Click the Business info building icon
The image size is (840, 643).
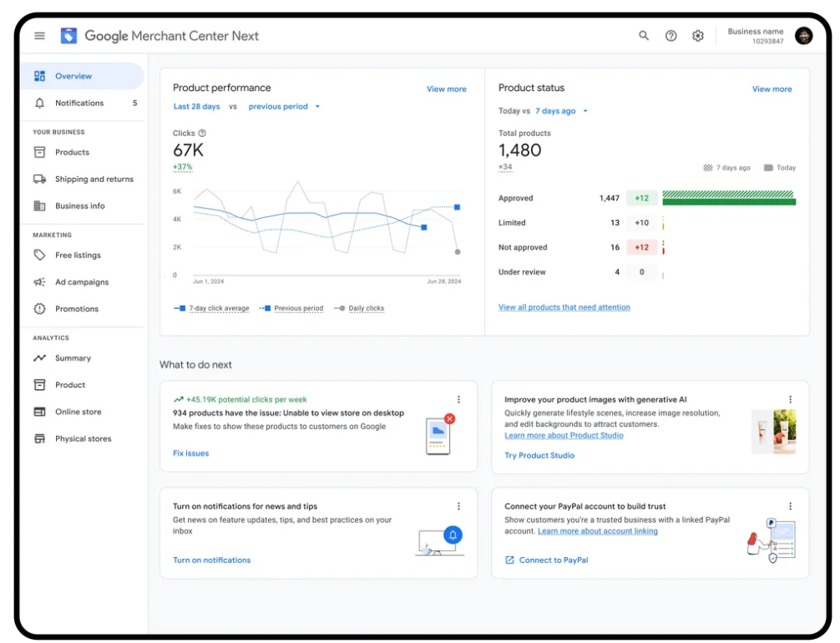(x=39, y=205)
